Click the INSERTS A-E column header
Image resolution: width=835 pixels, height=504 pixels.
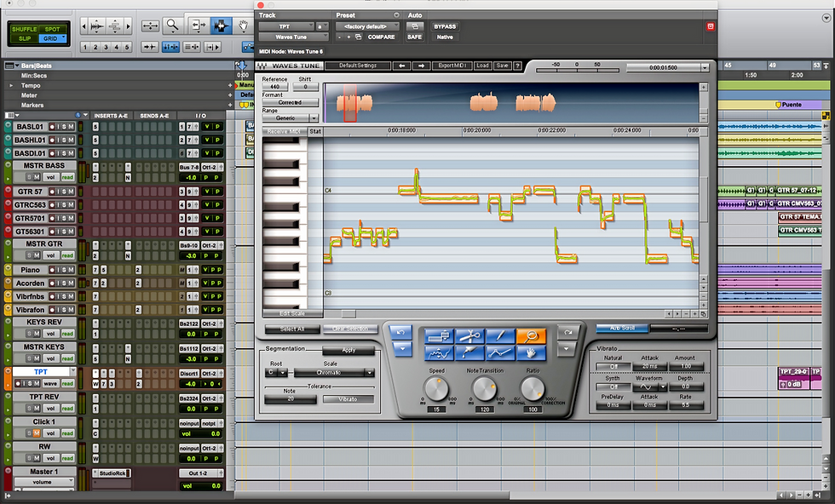pyautogui.click(x=111, y=116)
